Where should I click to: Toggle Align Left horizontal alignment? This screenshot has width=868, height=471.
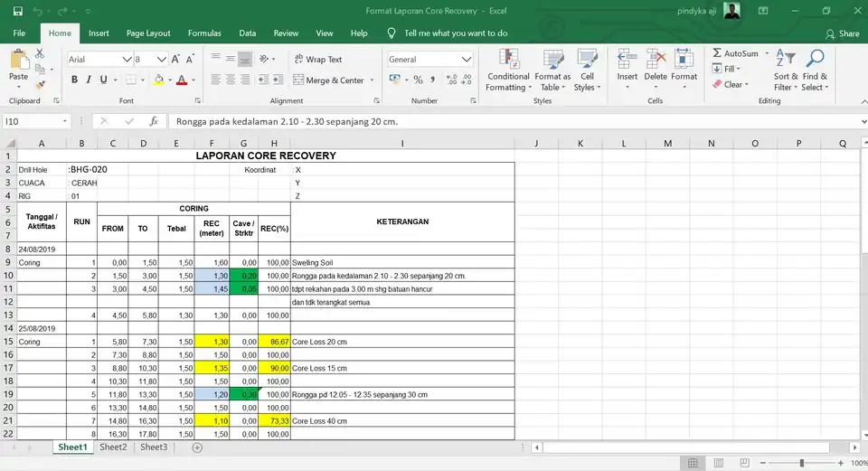216,80
